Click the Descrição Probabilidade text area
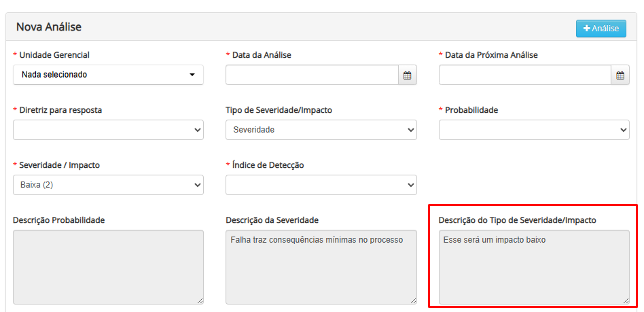The width and height of the screenshot is (644, 312). [108, 266]
